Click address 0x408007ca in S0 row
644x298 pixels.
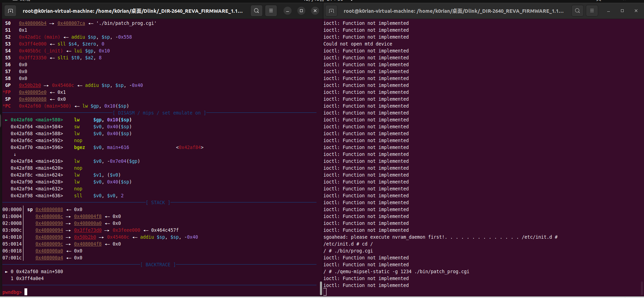point(71,23)
